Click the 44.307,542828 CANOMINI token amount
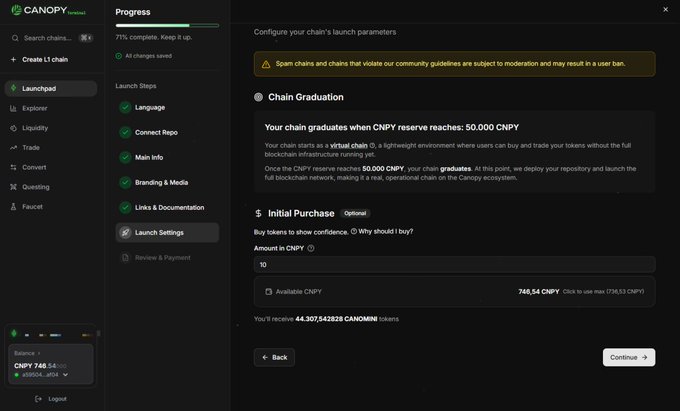The height and width of the screenshot is (411, 680). pyautogui.click(x=336, y=319)
